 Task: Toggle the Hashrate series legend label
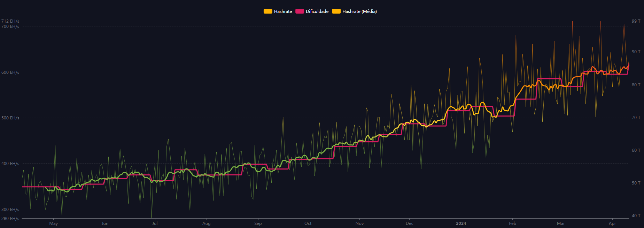(x=283, y=11)
